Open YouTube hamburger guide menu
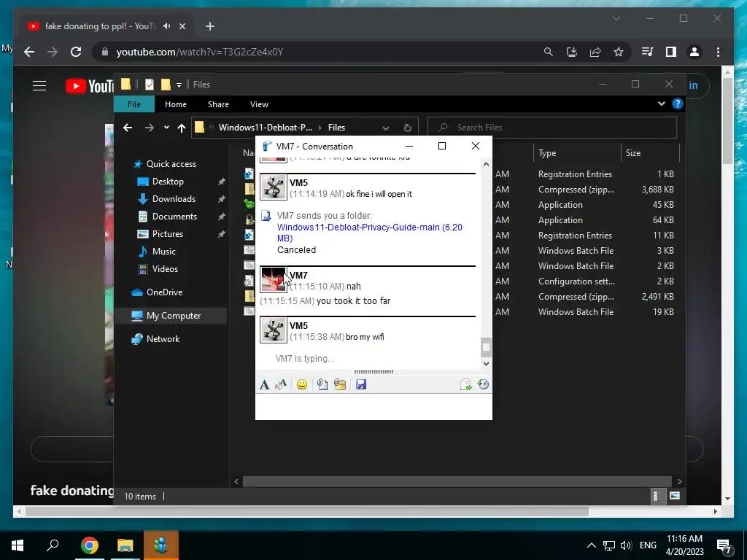 (39, 86)
